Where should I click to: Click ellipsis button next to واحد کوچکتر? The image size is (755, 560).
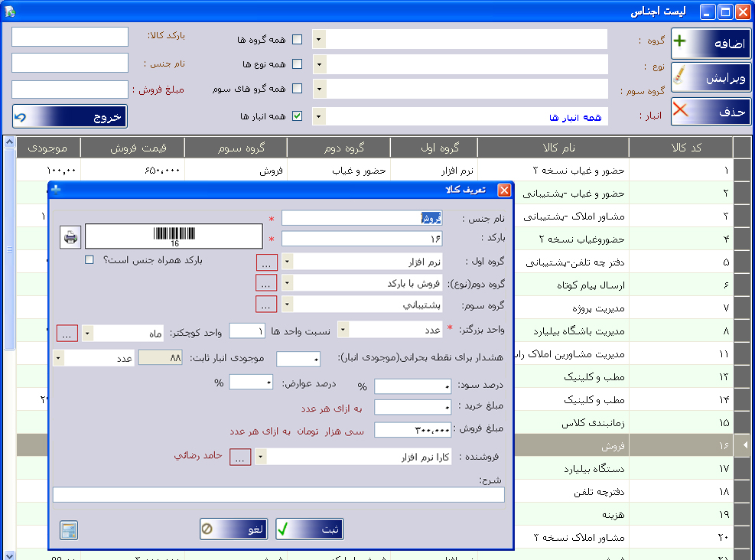pyautogui.click(x=67, y=334)
